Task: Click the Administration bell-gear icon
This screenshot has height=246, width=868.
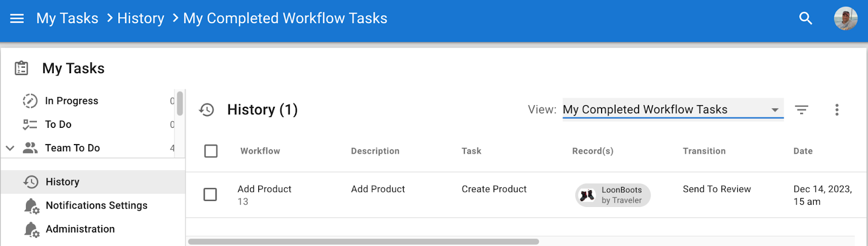Action: pos(31,229)
